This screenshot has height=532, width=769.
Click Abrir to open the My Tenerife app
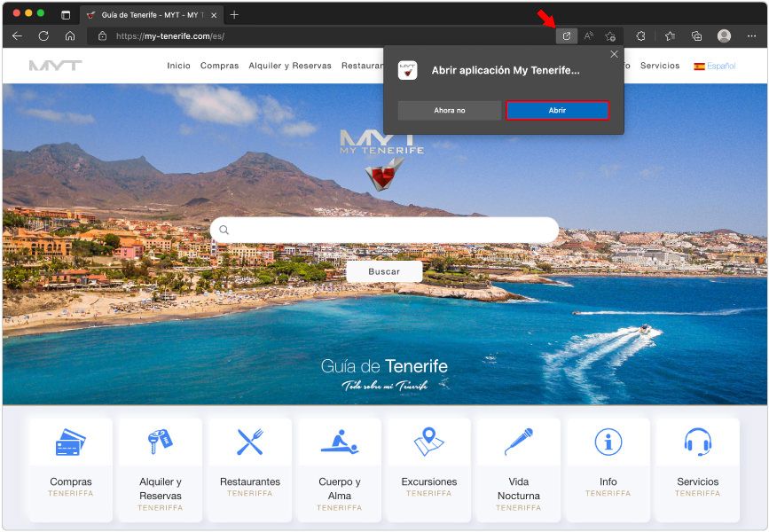tap(557, 110)
